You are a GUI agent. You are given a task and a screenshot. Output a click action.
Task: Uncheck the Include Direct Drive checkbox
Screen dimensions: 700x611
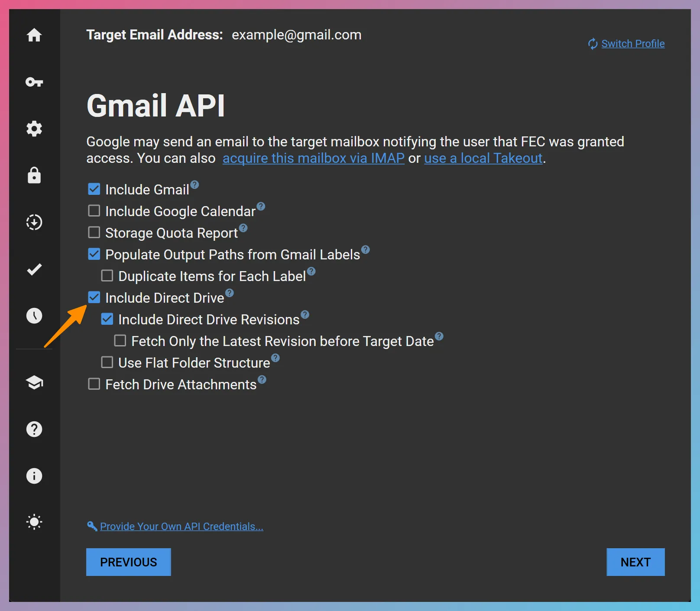(x=94, y=297)
